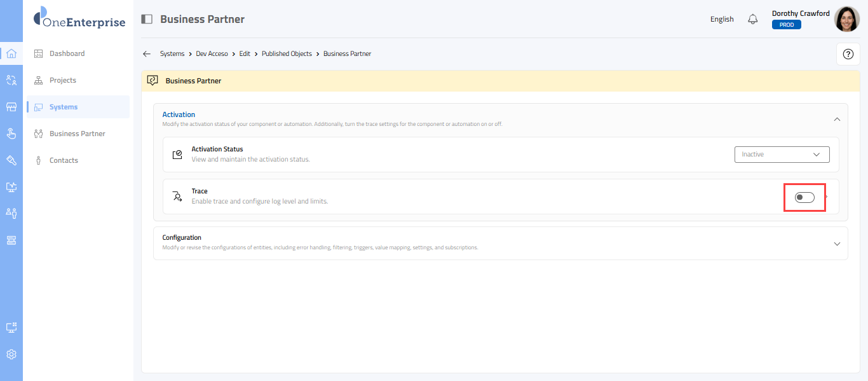Collapse the Activation section chevron

(837, 119)
